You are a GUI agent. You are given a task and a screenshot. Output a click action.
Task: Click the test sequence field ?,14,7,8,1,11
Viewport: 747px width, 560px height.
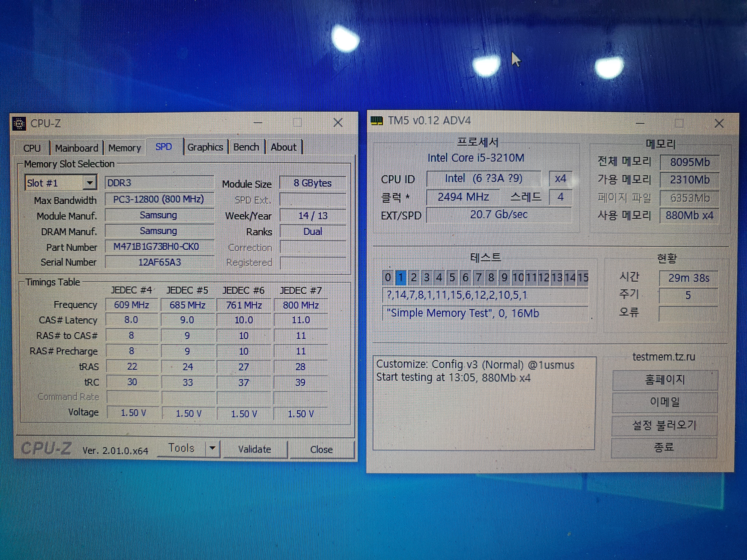coord(485,295)
